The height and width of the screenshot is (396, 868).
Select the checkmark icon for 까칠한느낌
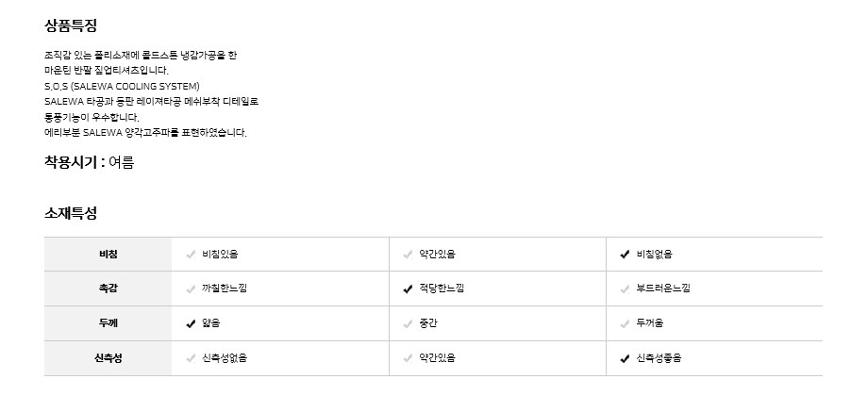point(192,289)
